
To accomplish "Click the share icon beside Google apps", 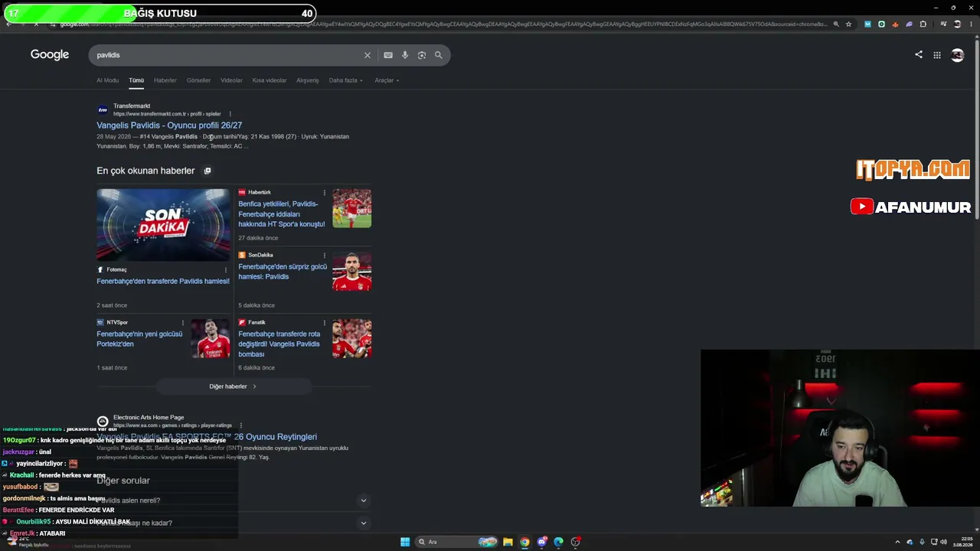I will click(919, 54).
